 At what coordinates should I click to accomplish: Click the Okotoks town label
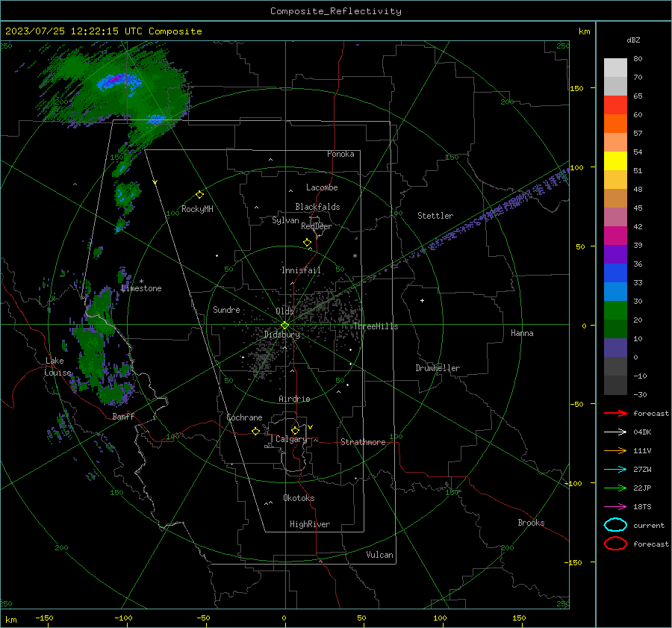pyautogui.click(x=299, y=498)
